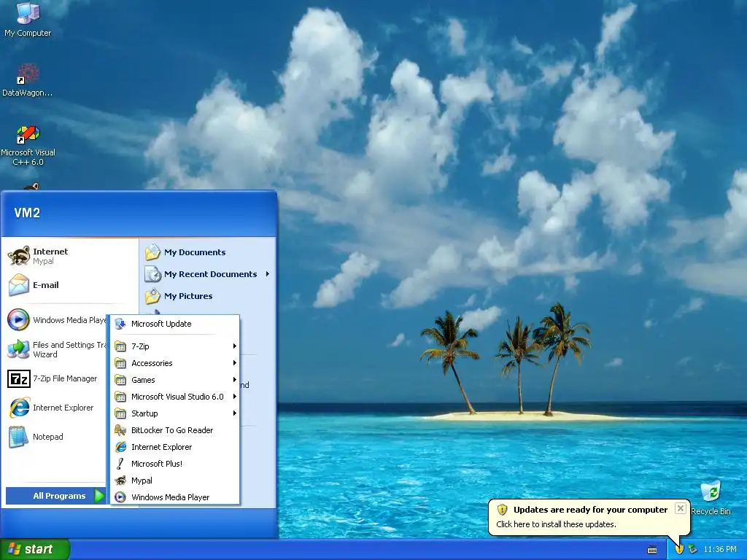Screen dimensions: 747x560
Task: Open Microsoft Update from All Programs
Action: pyautogui.click(x=175, y=324)
